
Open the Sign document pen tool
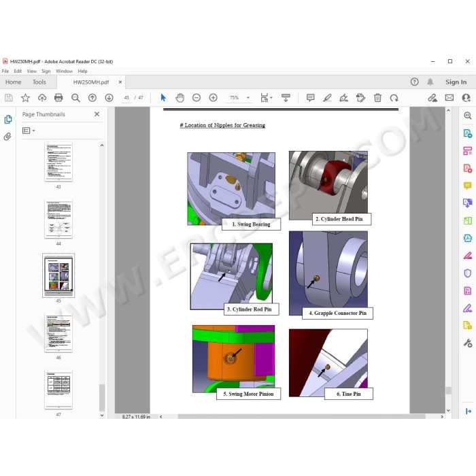(343, 98)
